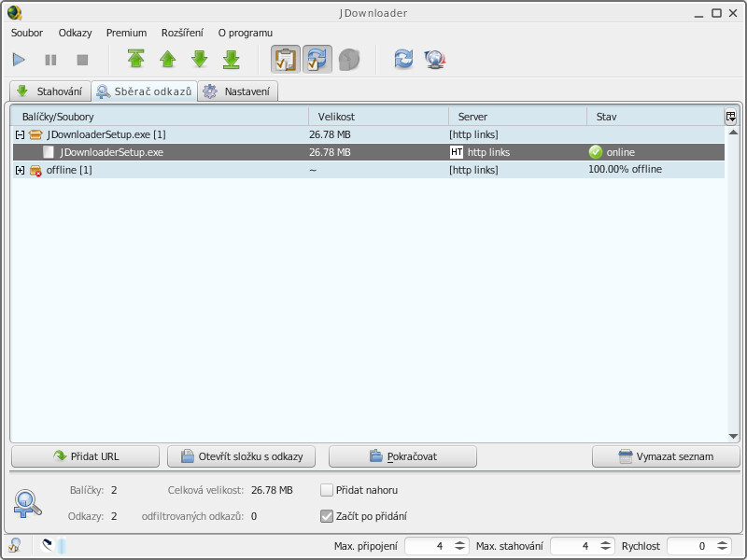Screen dimensions: 747x560
Task: Move selection down one with green arrow
Action: [200, 59]
